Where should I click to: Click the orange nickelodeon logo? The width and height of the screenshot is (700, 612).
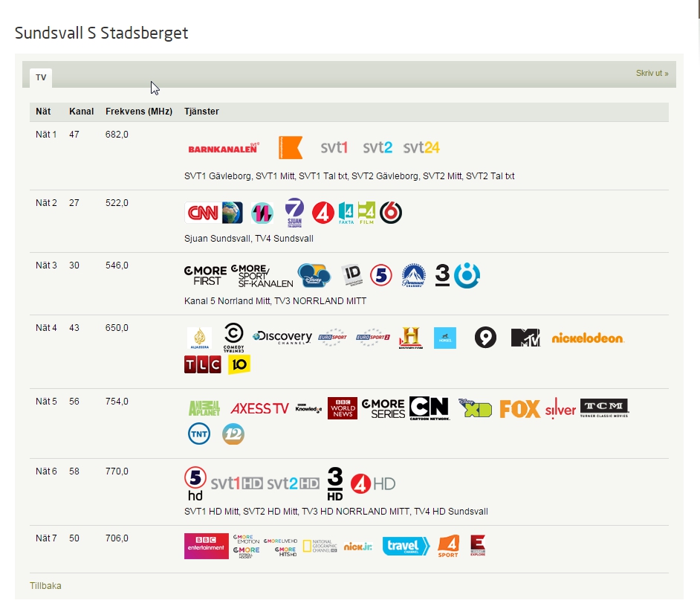point(588,338)
